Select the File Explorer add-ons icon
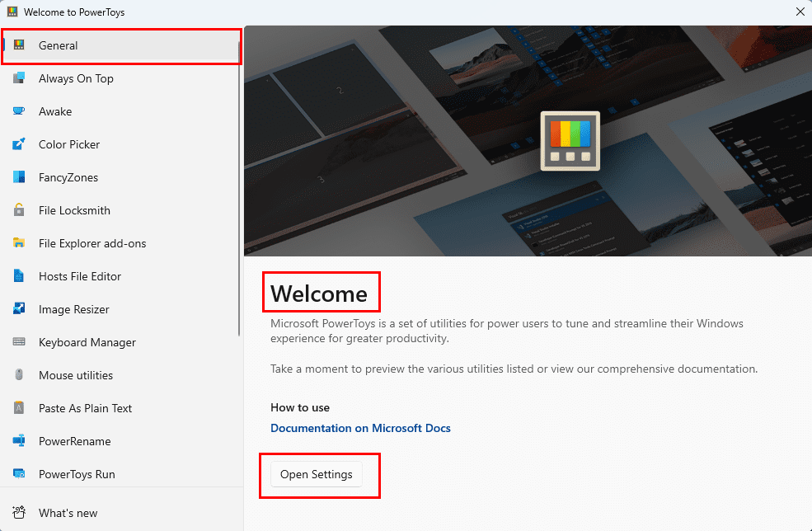Screen dimensions: 812x531 click(19, 243)
